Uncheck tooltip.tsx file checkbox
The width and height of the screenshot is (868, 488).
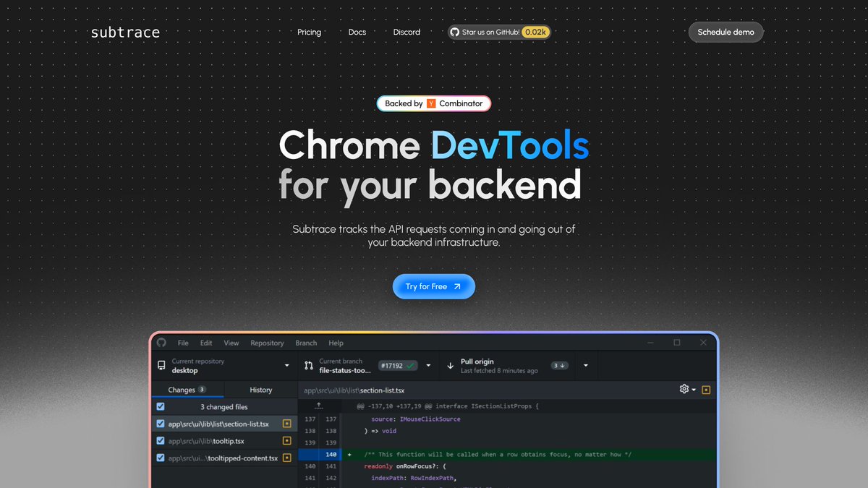[161, 440]
